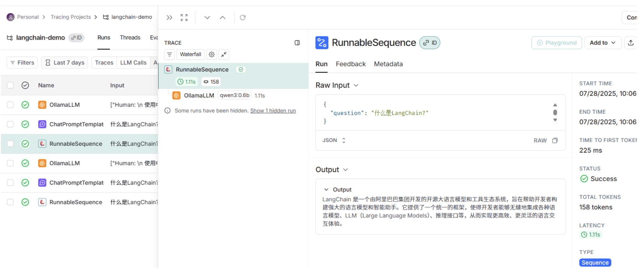Viewport: 644px width, 276px height.
Task: Share run with upload icon
Action: pyautogui.click(x=631, y=43)
